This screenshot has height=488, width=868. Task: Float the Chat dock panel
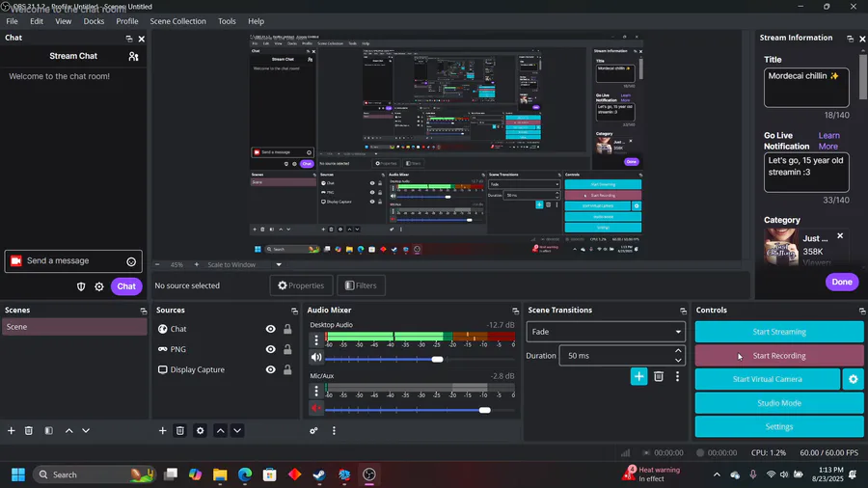tap(129, 39)
